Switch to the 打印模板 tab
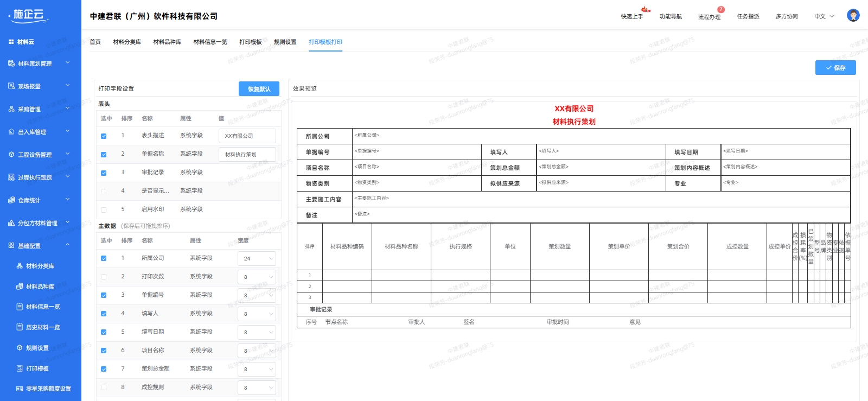 coord(251,42)
